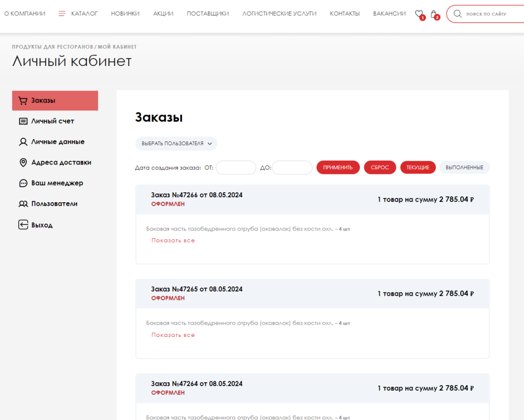Go to Адреса доставки

[61, 162]
